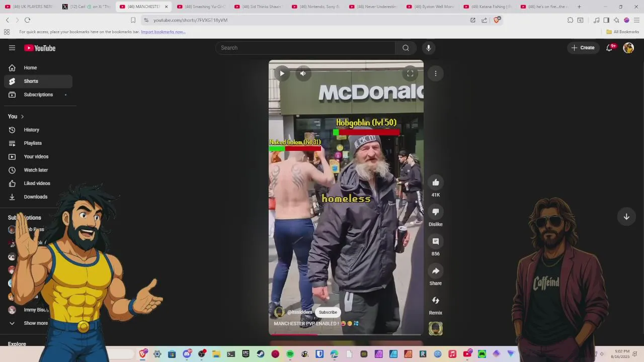The width and height of the screenshot is (644, 362).
Task: Go to the YouTube logo home link
Action: click(x=40, y=48)
